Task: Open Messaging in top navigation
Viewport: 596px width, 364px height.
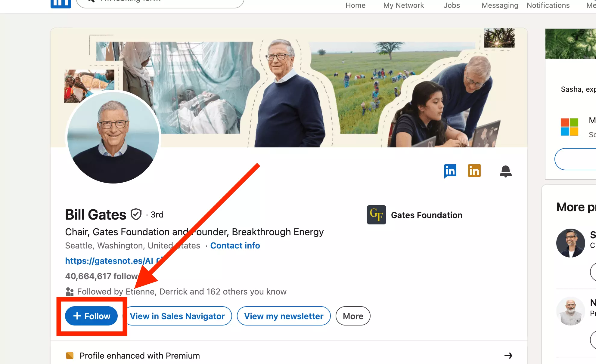Action: pos(500,5)
